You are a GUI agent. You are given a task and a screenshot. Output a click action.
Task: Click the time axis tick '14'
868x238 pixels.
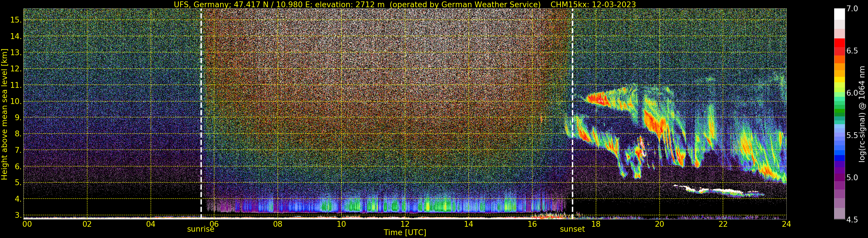468,224
